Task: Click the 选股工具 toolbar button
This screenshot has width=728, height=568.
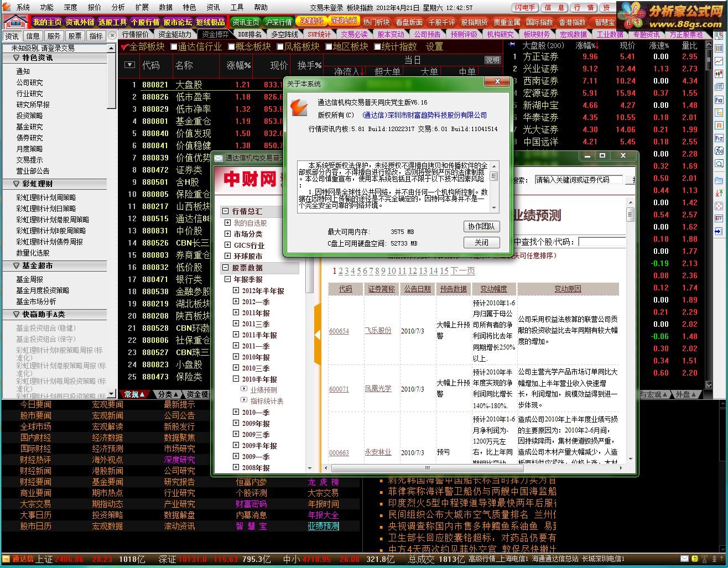Action: pos(112,22)
